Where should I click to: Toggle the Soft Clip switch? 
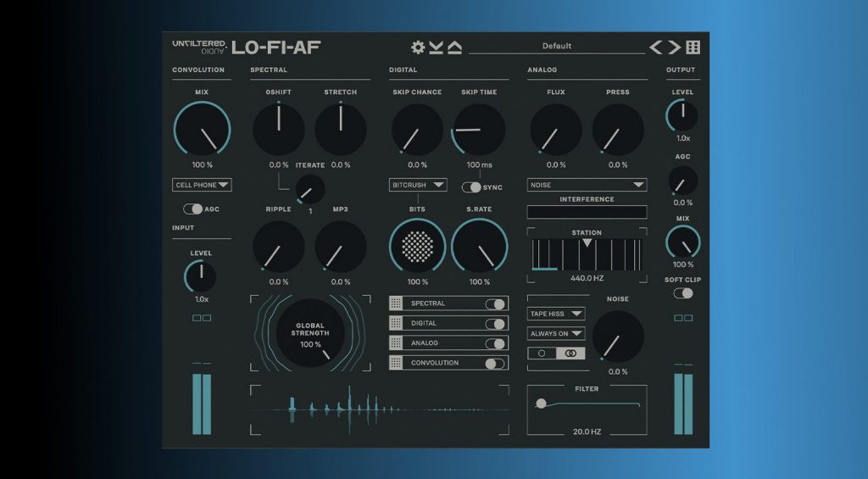[x=683, y=293]
